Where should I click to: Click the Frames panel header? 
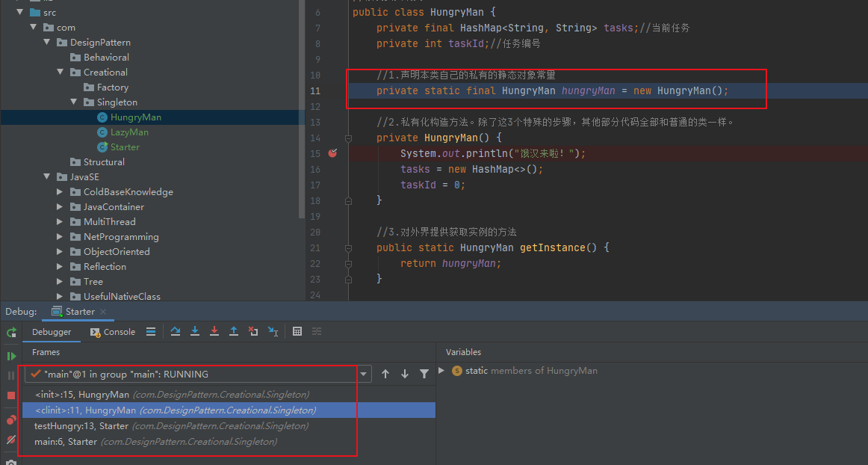pos(46,352)
